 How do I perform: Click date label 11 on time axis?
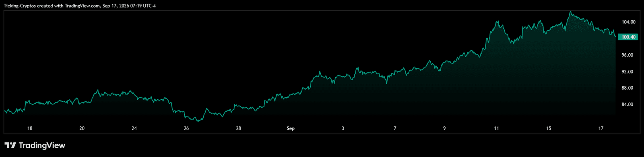pyautogui.click(x=497, y=128)
